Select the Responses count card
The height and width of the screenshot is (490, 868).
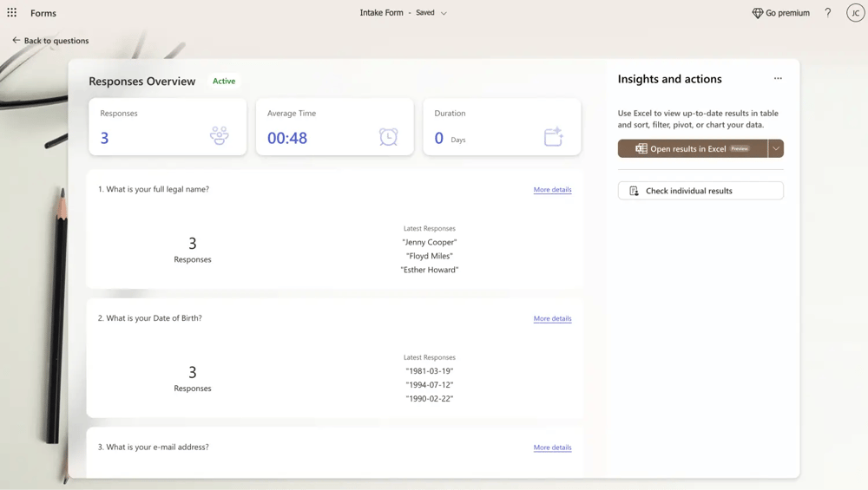pos(167,127)
